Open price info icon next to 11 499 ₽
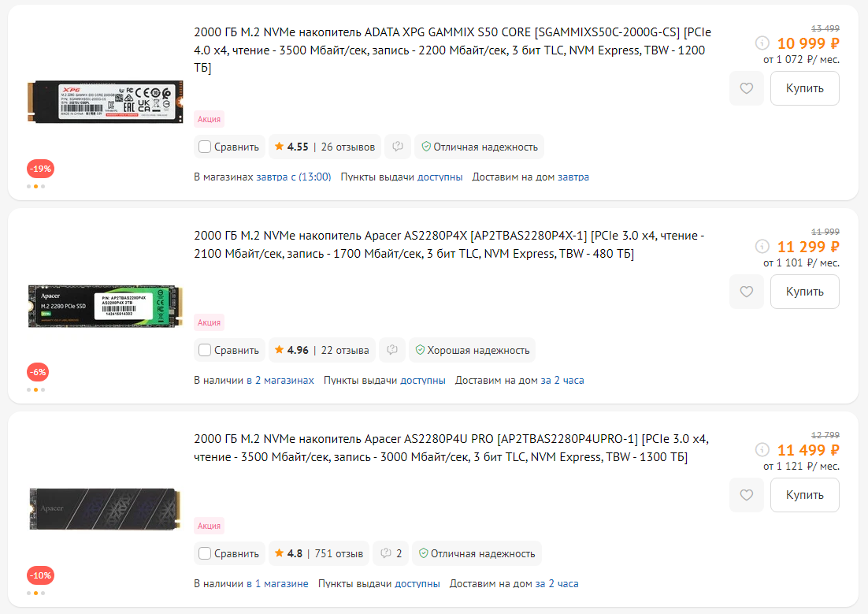The image size is (868, 614). (762, 449)
